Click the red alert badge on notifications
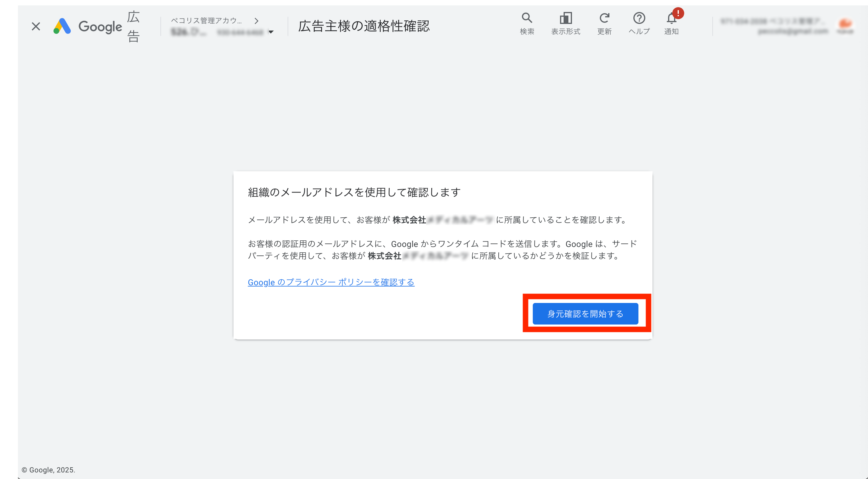868x479 pixels. [678, 13]
